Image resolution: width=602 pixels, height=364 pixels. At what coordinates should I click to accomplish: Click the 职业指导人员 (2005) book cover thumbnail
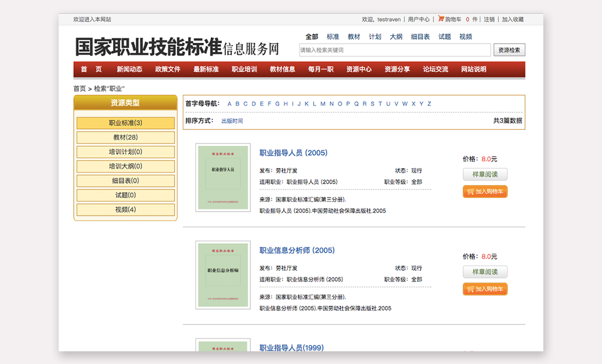222,177
